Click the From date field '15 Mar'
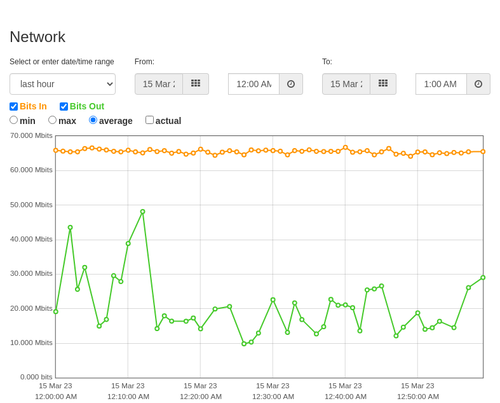 [x=159, y=84]
